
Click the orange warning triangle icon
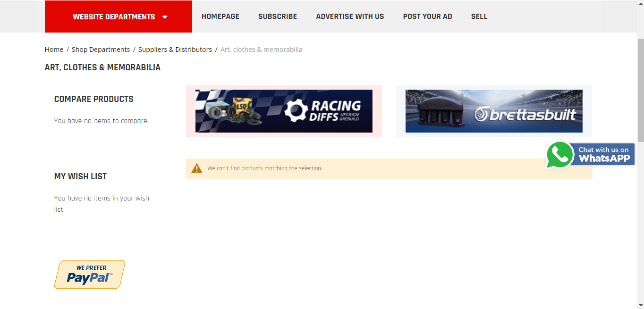(x=197, y=168)
